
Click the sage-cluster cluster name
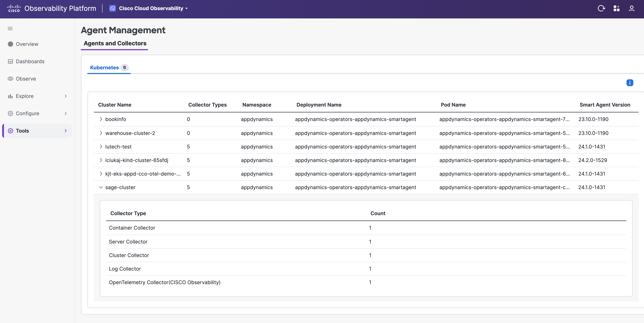(120, 187)
